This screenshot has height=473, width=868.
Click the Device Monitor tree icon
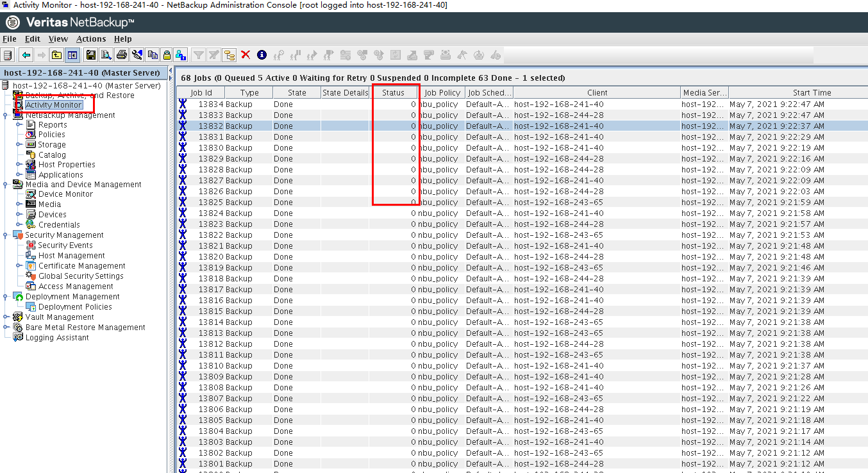(x=31, y=194)
